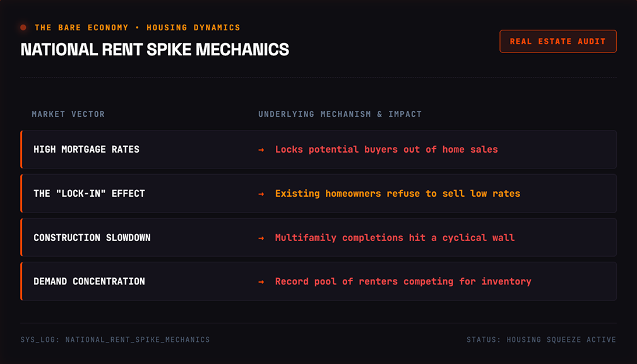Click the arrow icon in Lock-In Effect row
The image size is (637, 364).
pyautogui.click(x=261, y=194)
